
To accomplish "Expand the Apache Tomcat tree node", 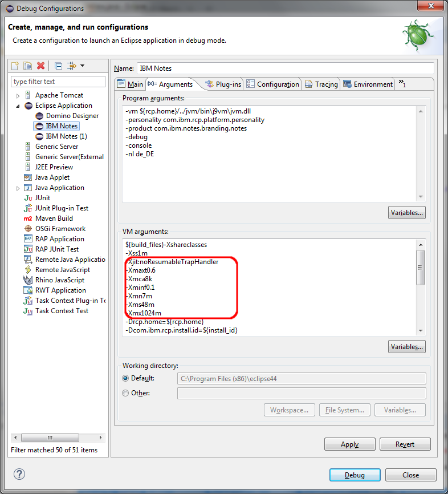I will click(18, 96).
